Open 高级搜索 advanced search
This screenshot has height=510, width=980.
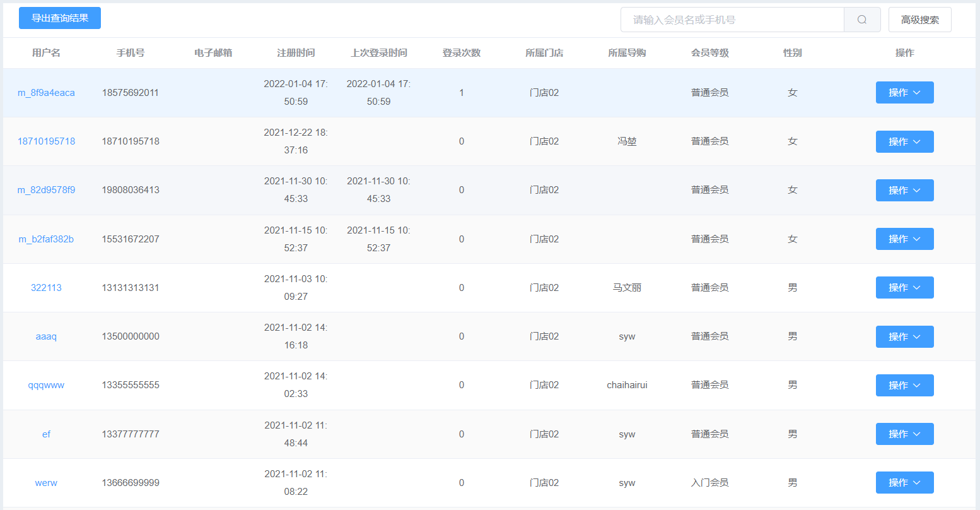click(x=920, y=20)
